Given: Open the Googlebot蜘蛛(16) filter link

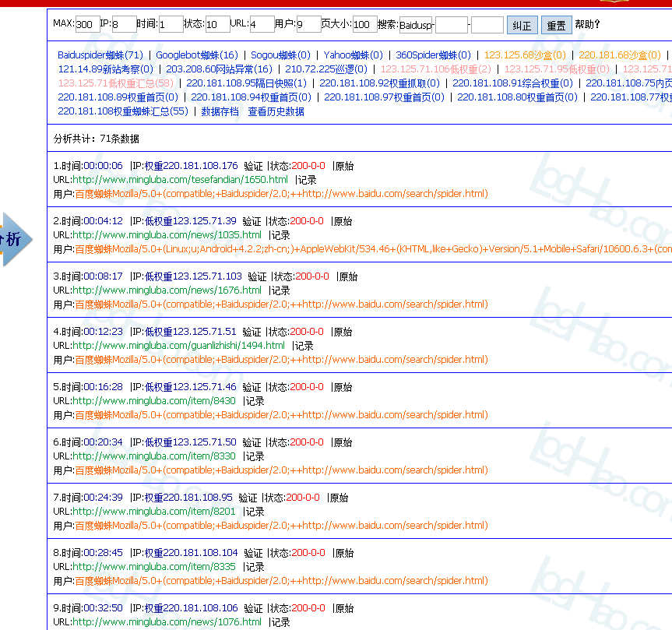Looking at the screenshot, I should coord(197,55).
